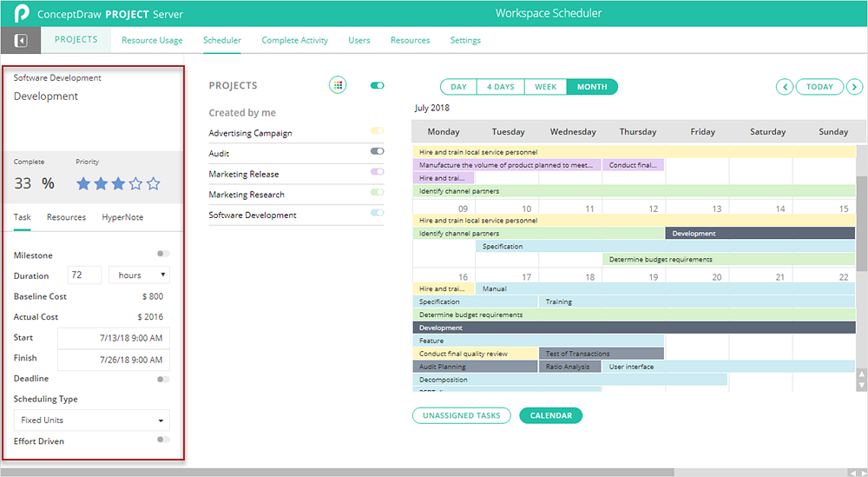
Task: Jump to Today in calendar
Action: pyautogui.click(x=819, y=87)
